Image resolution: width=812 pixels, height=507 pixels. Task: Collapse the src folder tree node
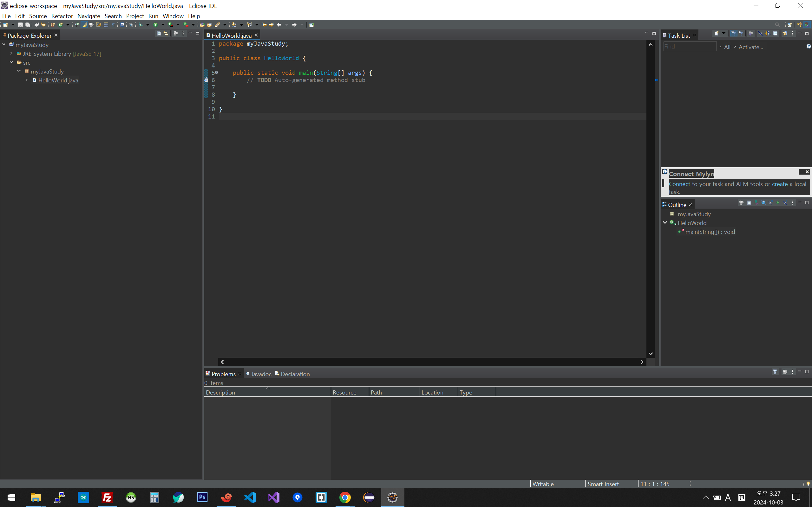point(11,62)
